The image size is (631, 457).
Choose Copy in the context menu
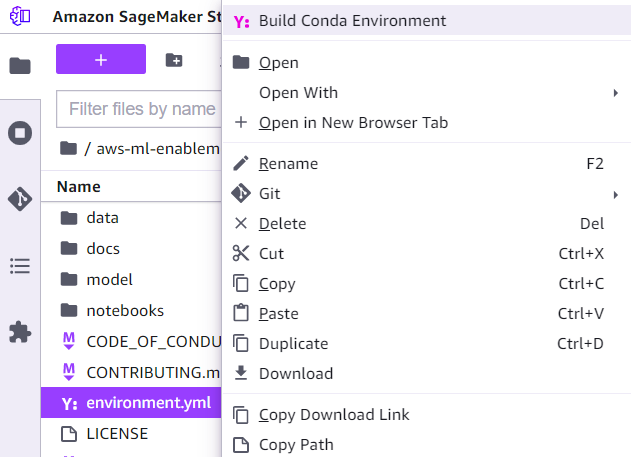(x=427, y=284)
